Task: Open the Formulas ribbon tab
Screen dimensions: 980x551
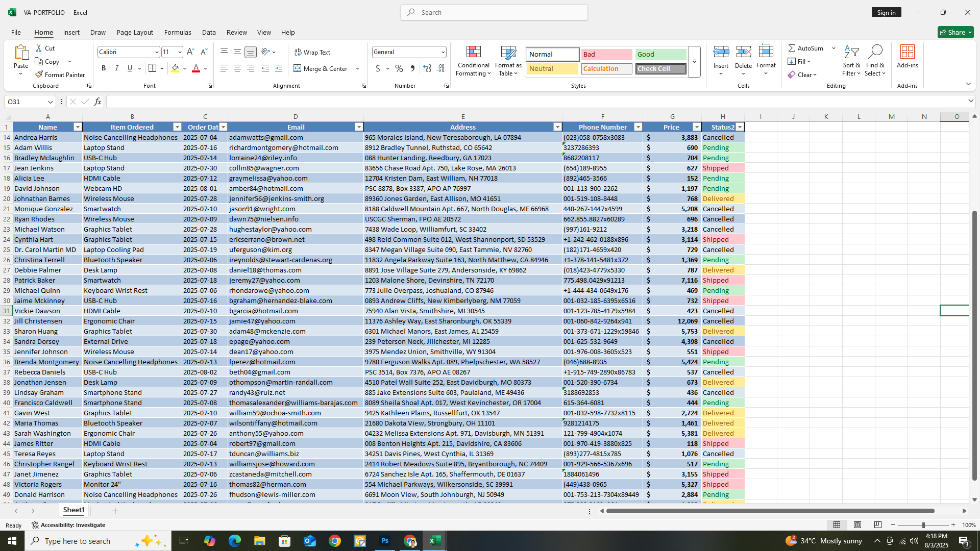Action: (x=178, y=32)
